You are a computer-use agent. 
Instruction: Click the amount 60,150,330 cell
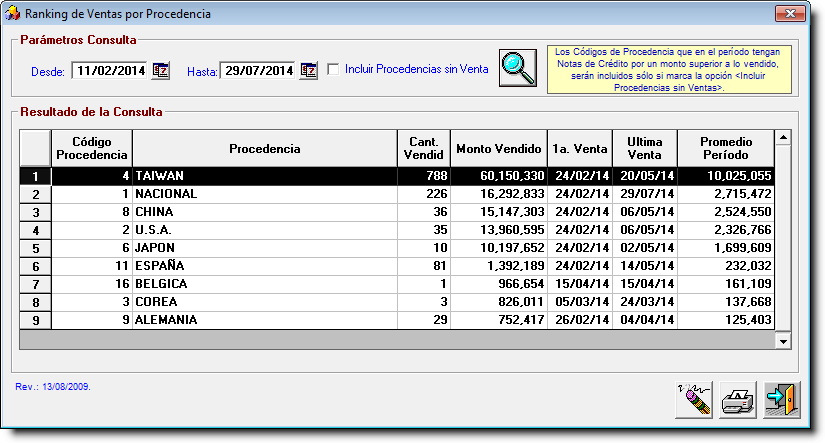pyautogui.click(x=499, y=176)
